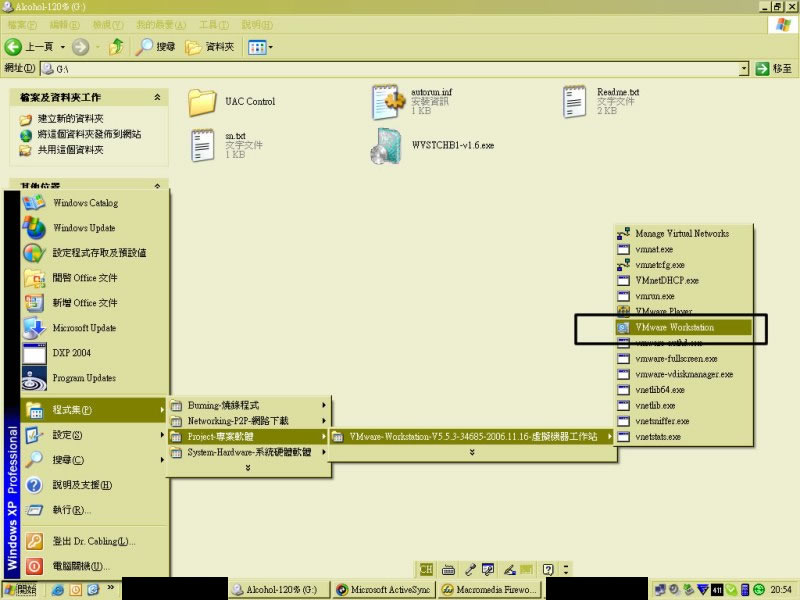Launch vmnetcfg.exe from the VMware menu
800x600 pixels.
[684, 265]
